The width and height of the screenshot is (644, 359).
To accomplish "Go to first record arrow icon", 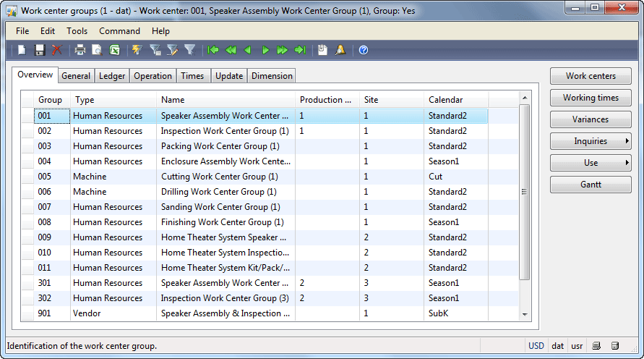I will click(x=212, y=50).
